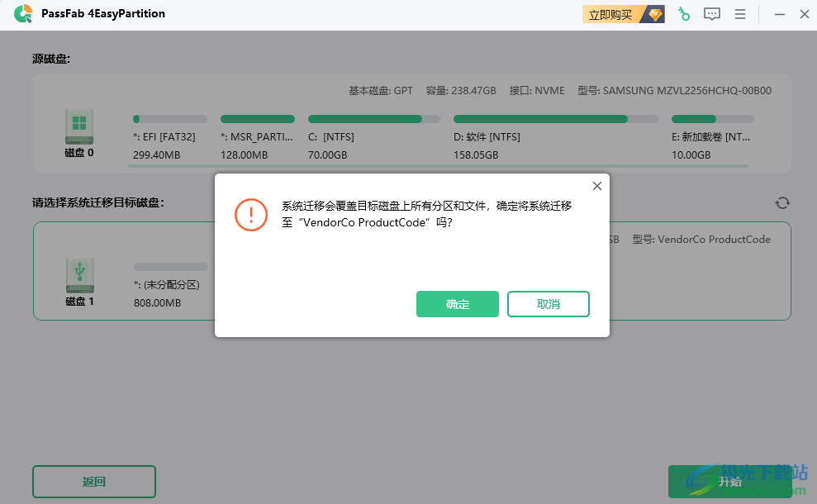This screenshot has height=504, width=817.
Task: Refresh the target disk list
Action: tap(782, 202)
